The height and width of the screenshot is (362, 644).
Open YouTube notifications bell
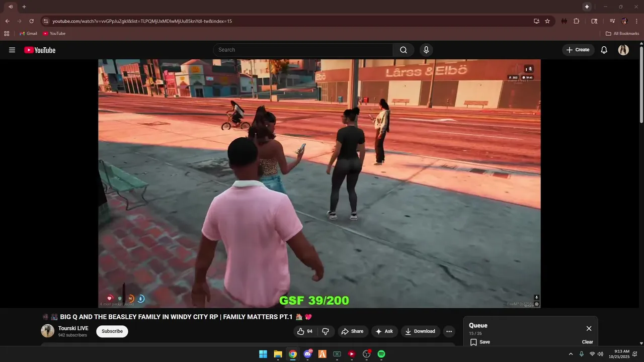604,50
